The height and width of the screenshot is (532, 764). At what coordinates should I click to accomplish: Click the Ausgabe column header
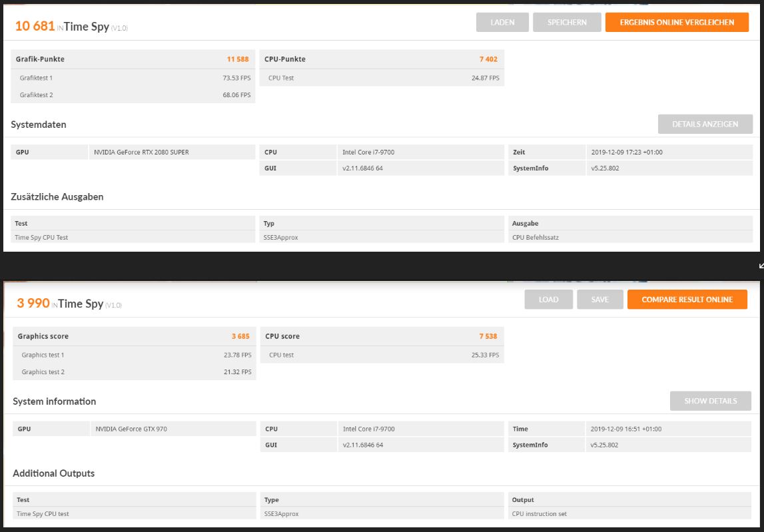click(526, 224)
